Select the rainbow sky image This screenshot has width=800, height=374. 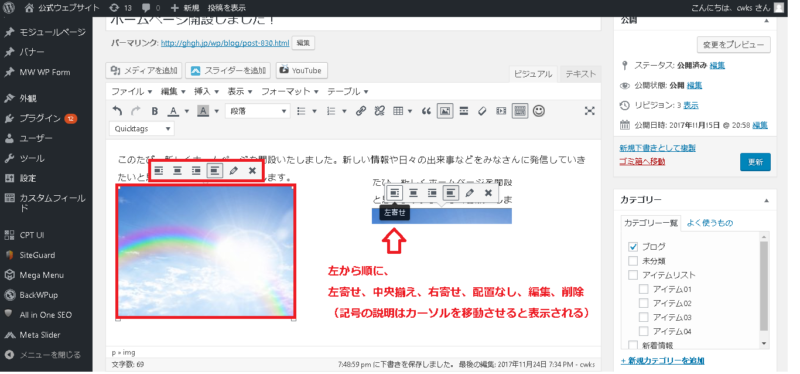pos(206,252)
